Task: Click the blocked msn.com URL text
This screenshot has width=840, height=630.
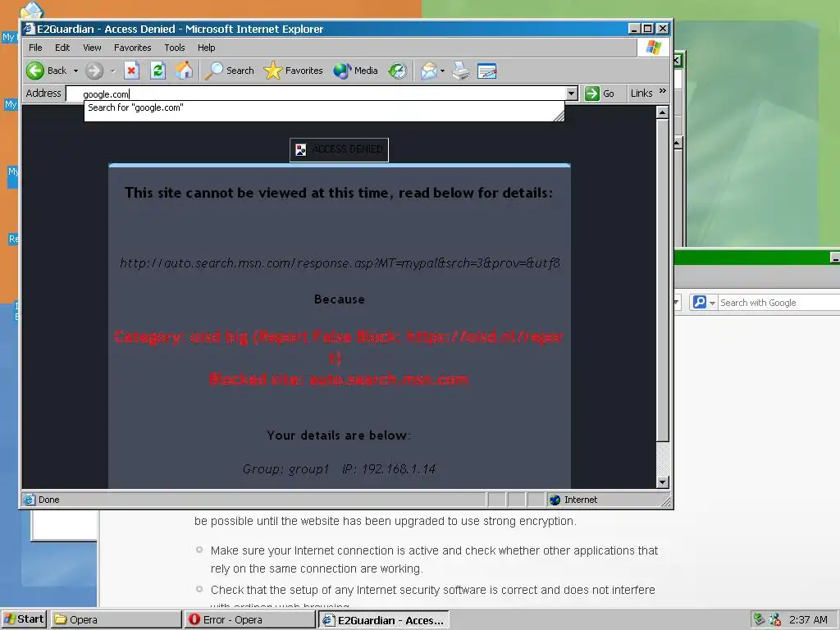Action: pyautogui.click(x=340, y=262)
